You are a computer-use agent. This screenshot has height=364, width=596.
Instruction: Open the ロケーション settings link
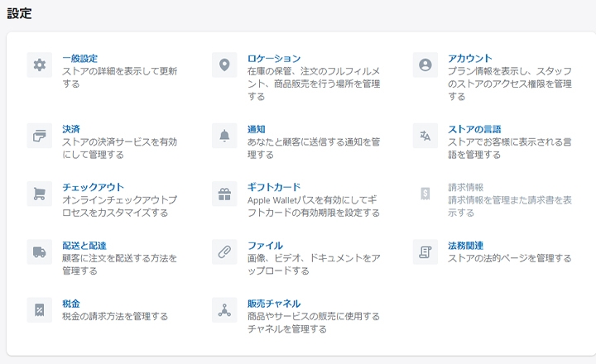click(x=274, y=59)
